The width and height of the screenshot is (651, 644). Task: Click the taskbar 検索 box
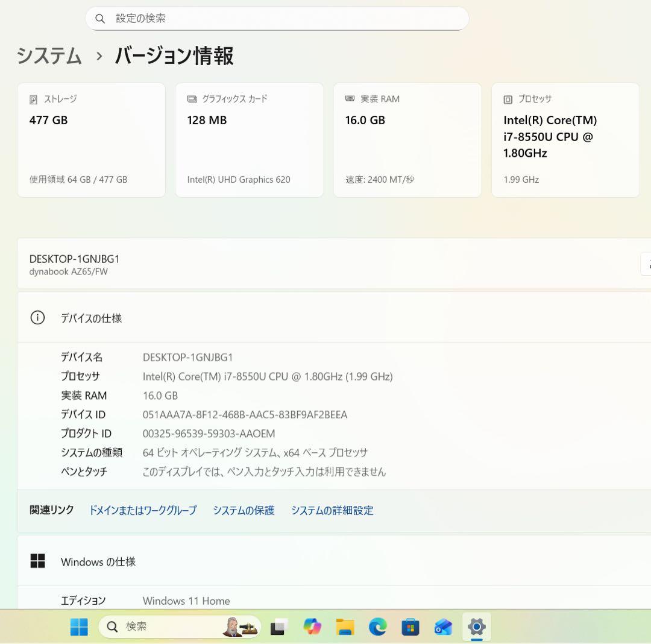pos(180,627)
